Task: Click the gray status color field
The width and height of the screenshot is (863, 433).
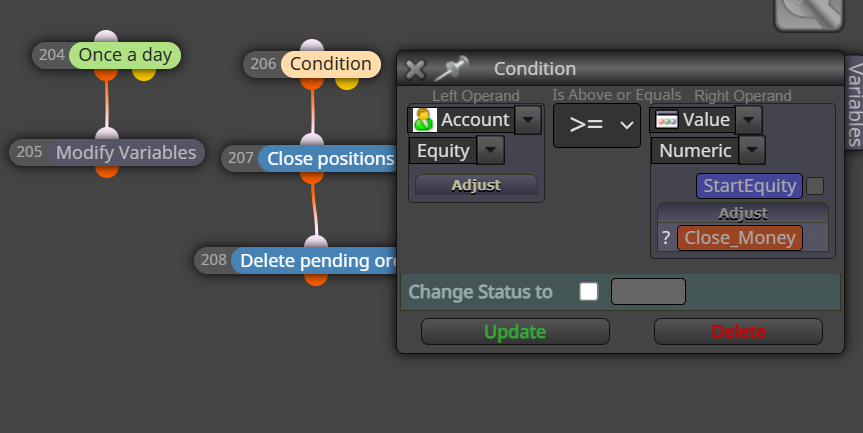Action: coord(648,292)
